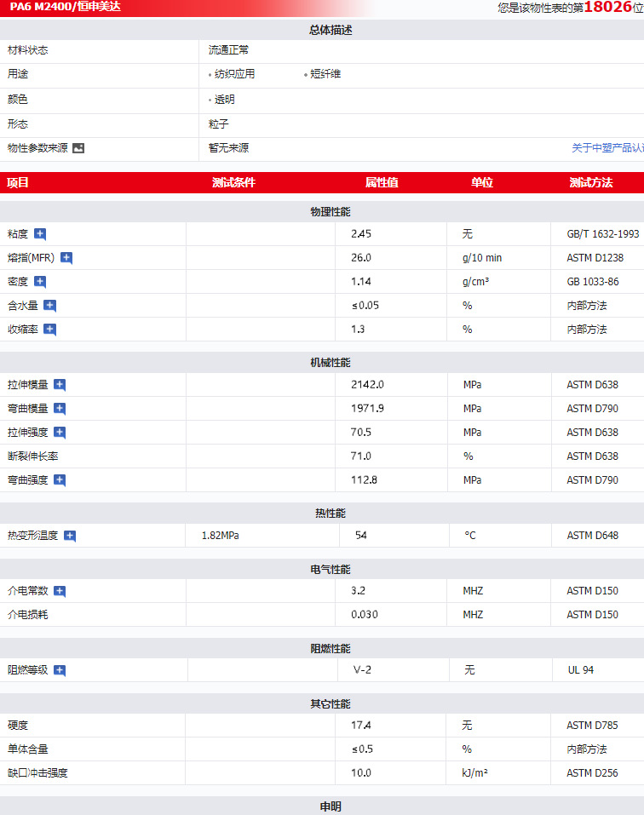This screenshot has height=815, width=644.
Task: Click the plus icon beside 弯曲模量
Action: (60, 409)
